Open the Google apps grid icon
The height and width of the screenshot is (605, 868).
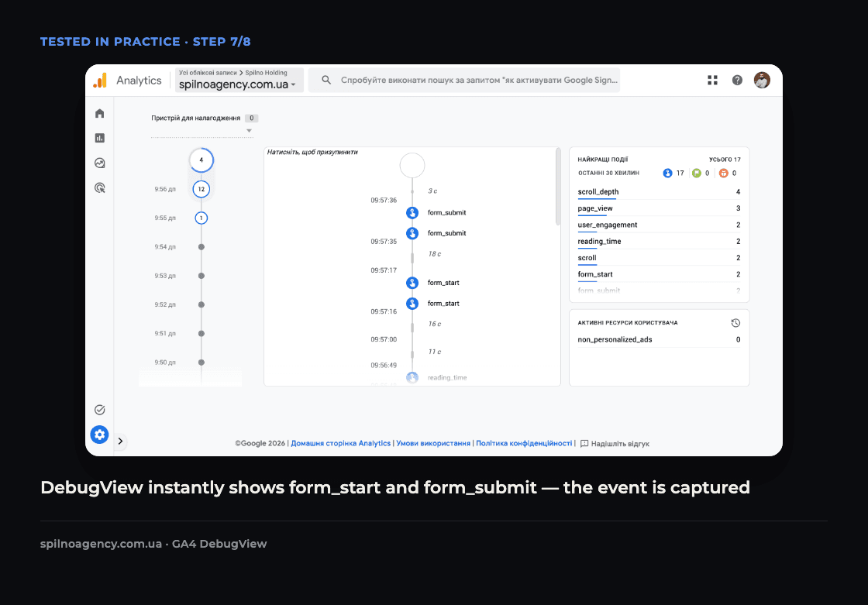[712, 81]
